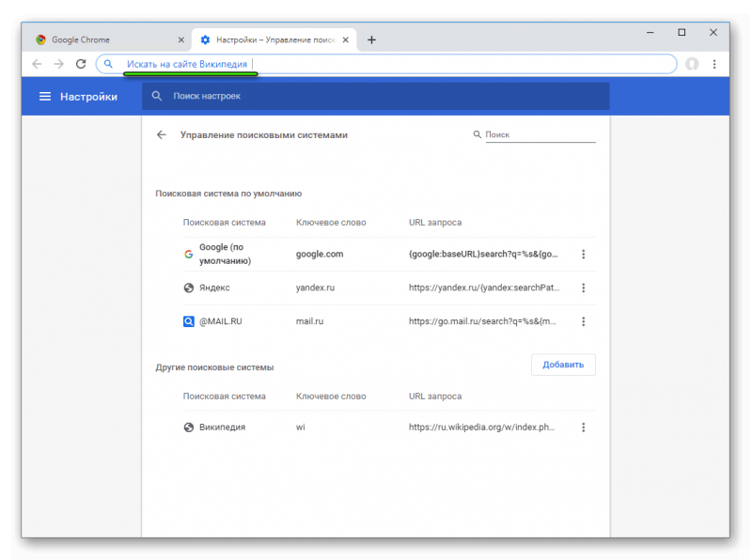Image resolution: width=752 pixels, height=560 pixels.
Task: Click the settings search magnifier icon
Action: point(157,96)
